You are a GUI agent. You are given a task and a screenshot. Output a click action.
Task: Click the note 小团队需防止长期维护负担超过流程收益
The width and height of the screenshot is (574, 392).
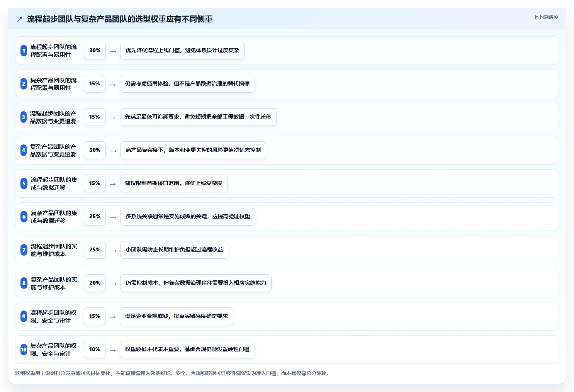[x=174, y=250]
